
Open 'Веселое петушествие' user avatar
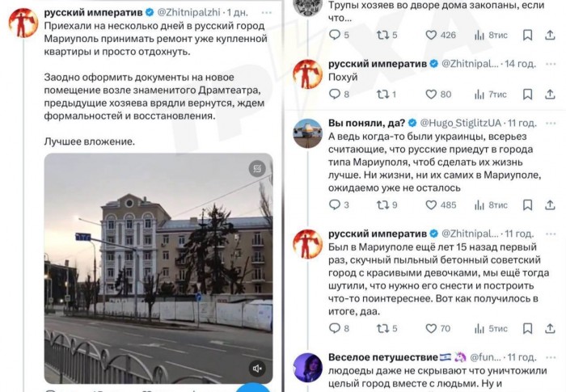307,368
